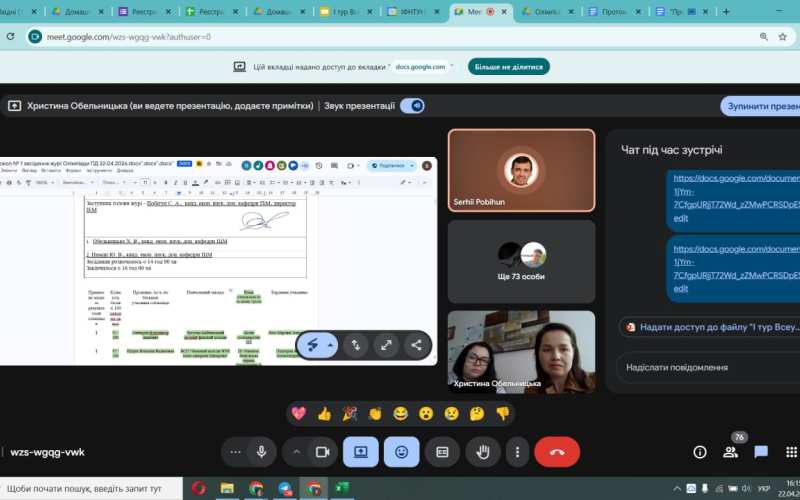Hang up with the red leave-call button

pos(557,452)
